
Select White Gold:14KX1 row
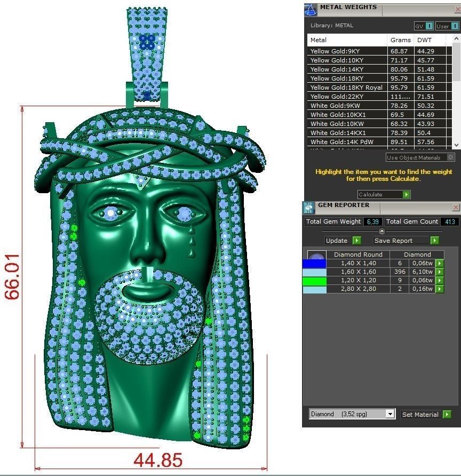[x=379, y=133]
